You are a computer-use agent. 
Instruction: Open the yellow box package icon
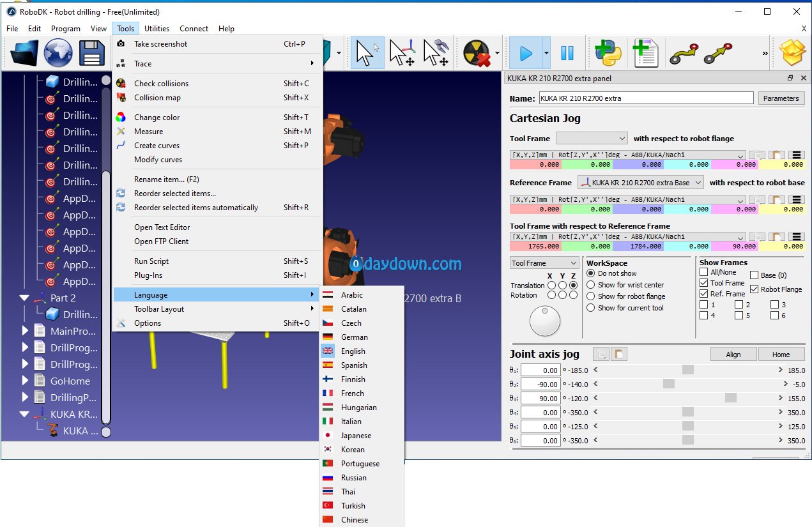point(793,53)
